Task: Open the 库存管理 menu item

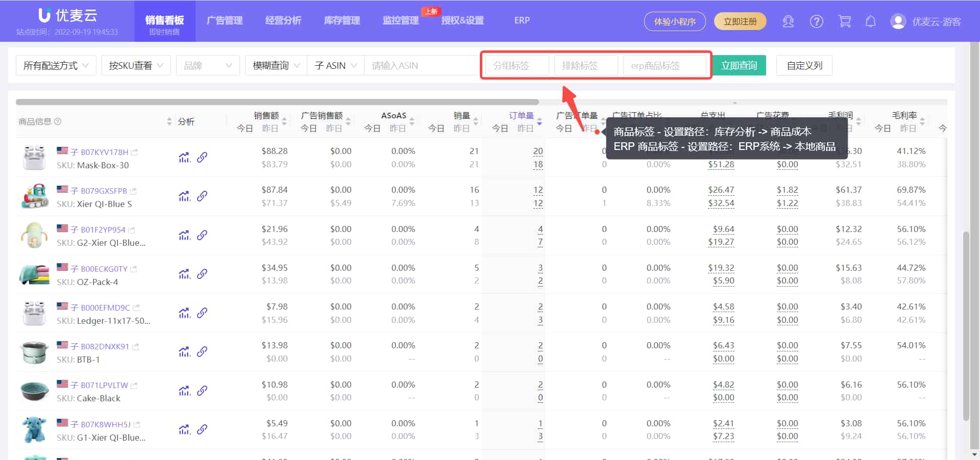Action: 341,20
